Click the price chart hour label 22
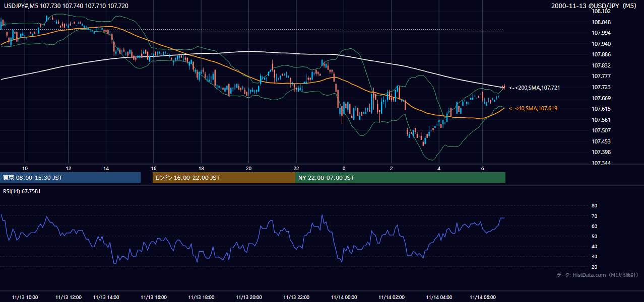 coord(296,168)
